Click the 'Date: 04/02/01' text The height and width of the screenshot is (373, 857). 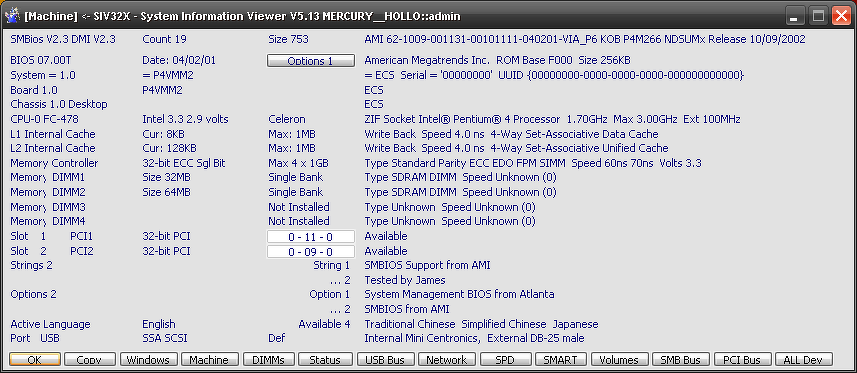(x=179, y=60)
